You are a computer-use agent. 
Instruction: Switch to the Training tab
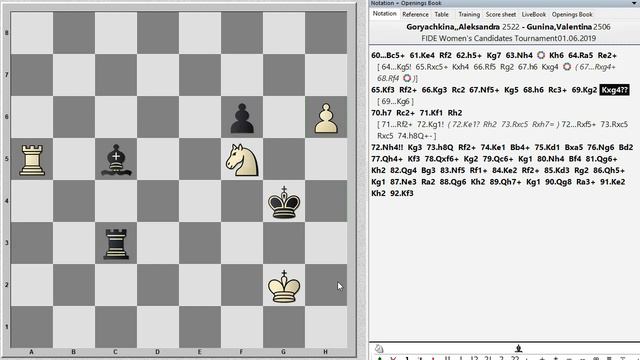click(x=469, y=14)
